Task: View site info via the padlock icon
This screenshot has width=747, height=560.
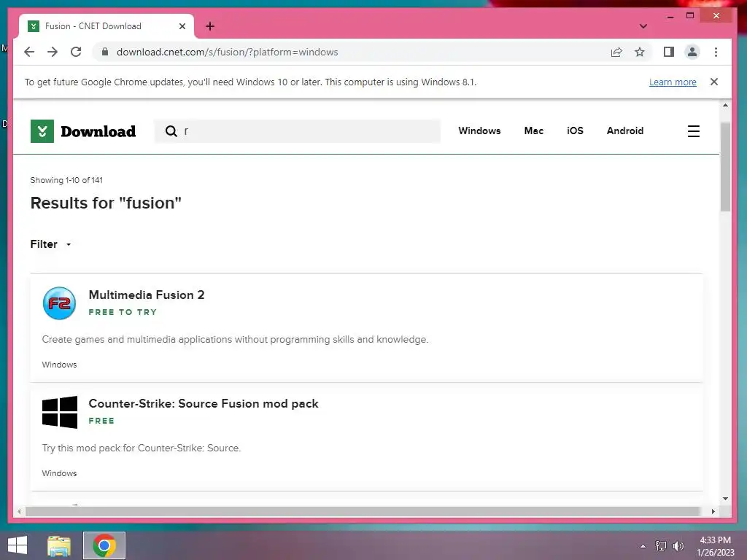Action: click(x=105, y=52)
